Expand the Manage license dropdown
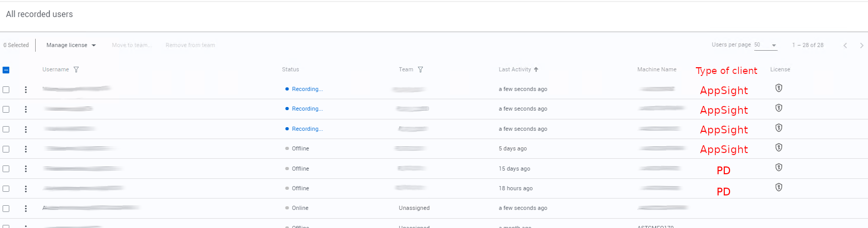The image size is (868, 228). (x=71, y=45)
